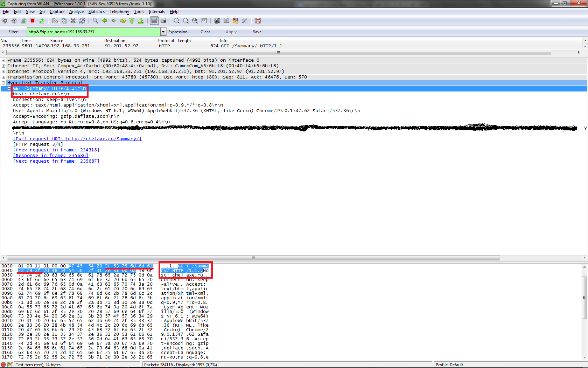This screenshot has width=588, height=368.
Task: Expand the Transmission Control Protocol section
Action: click(x=3, y=77)
